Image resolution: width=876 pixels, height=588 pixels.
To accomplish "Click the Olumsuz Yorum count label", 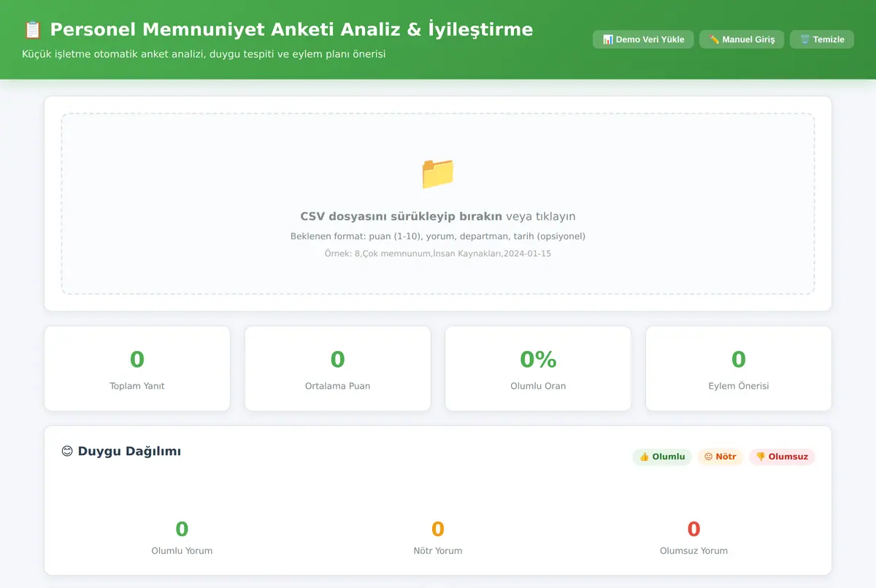I will tap(693, 551).
